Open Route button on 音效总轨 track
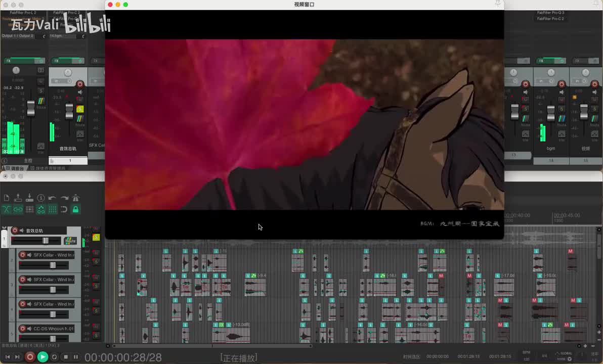Image resolution: width=603 pixels, height=364 pixels. [x=70, y=241]
